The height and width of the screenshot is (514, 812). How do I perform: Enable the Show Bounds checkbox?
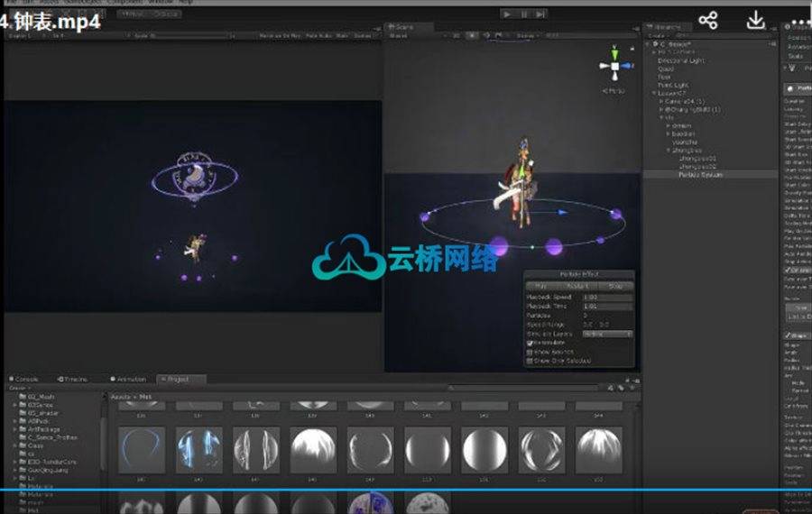530,352
